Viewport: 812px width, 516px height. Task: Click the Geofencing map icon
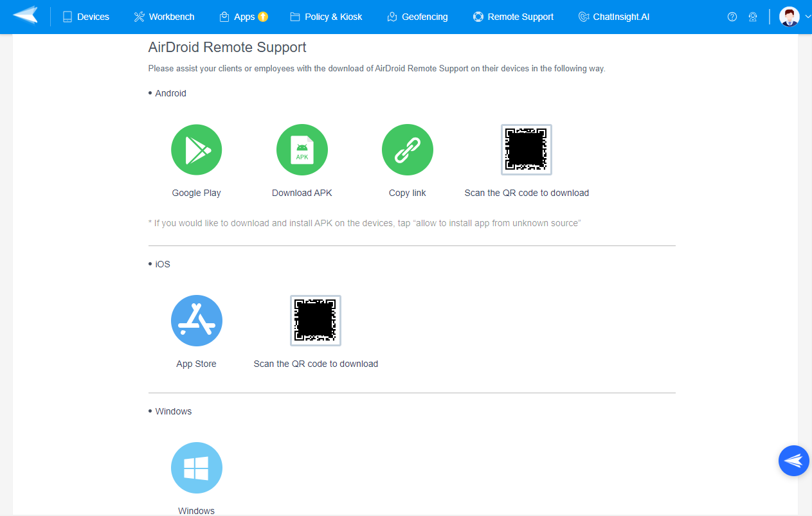(392, 17)
